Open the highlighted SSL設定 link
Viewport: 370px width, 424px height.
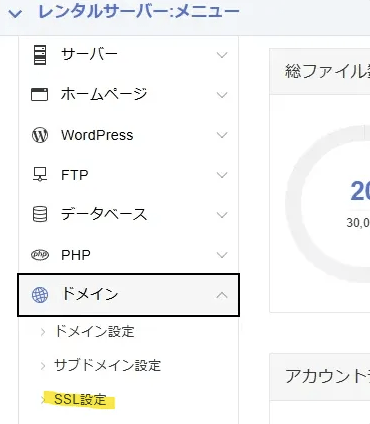[x=80, y=399]
